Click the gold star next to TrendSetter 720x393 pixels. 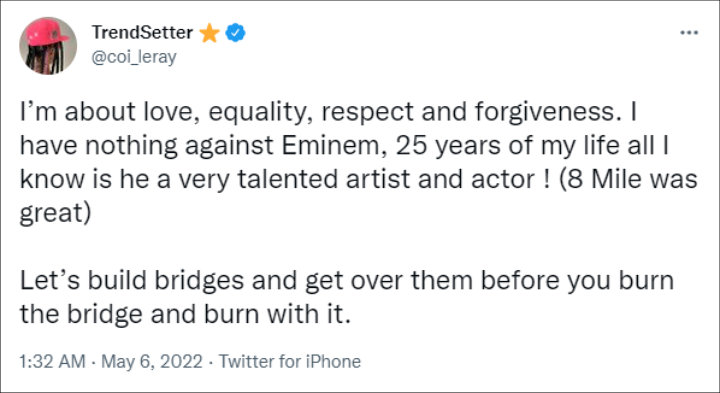209,33
